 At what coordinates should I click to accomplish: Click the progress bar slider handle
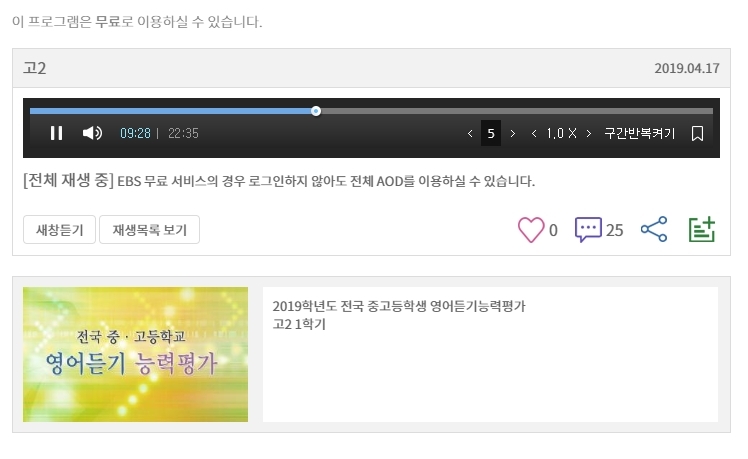pyautogui.click(x=316, y=111)
